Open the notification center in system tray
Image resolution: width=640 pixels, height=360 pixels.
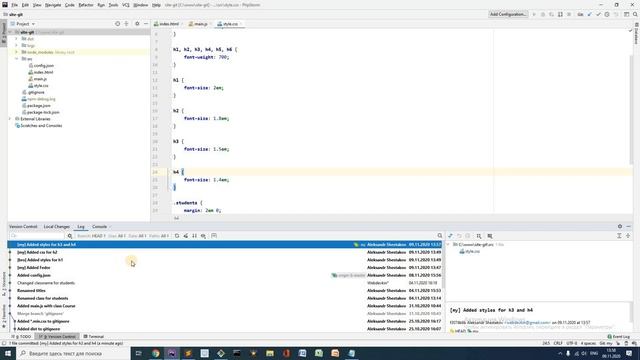(629, 353)
